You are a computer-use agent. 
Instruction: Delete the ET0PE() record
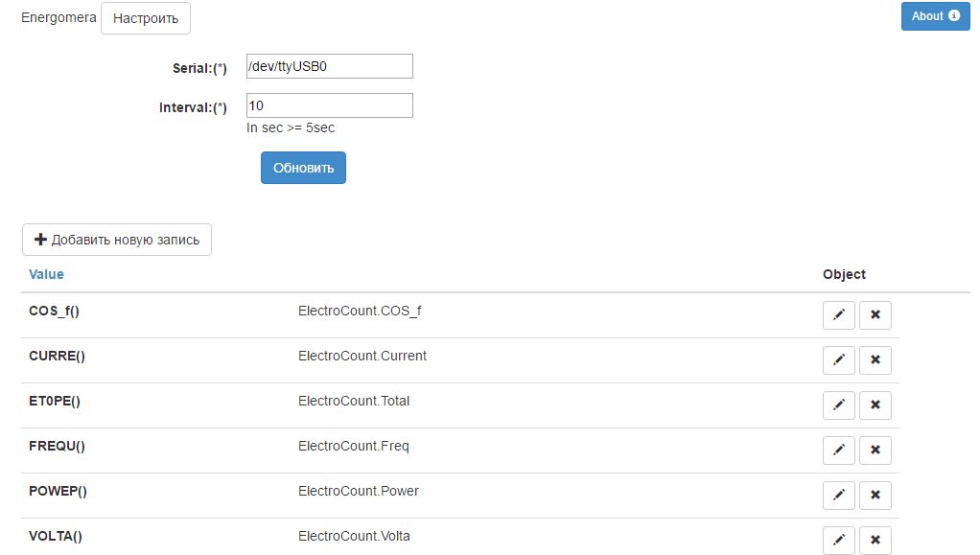coord(875,405)
